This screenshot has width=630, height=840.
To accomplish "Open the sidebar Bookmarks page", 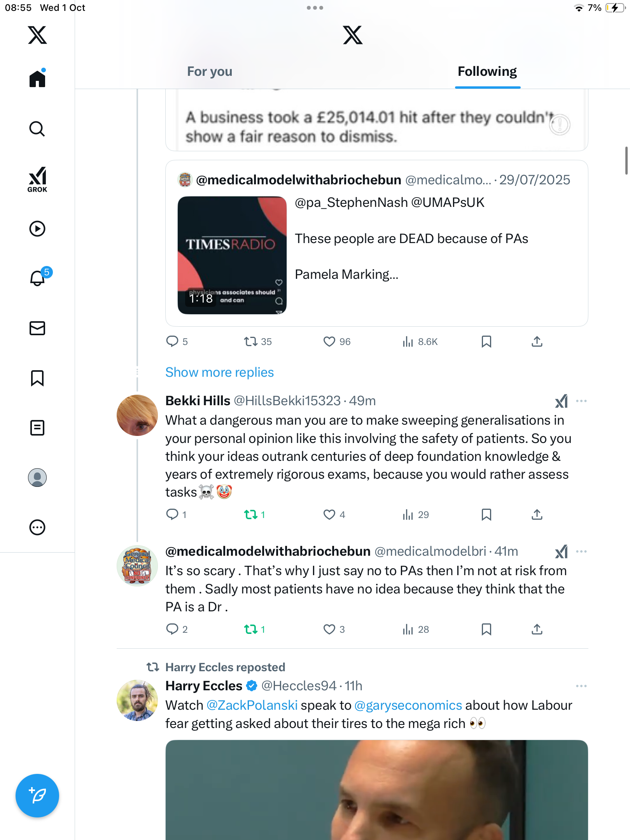I will pos(37,378).
